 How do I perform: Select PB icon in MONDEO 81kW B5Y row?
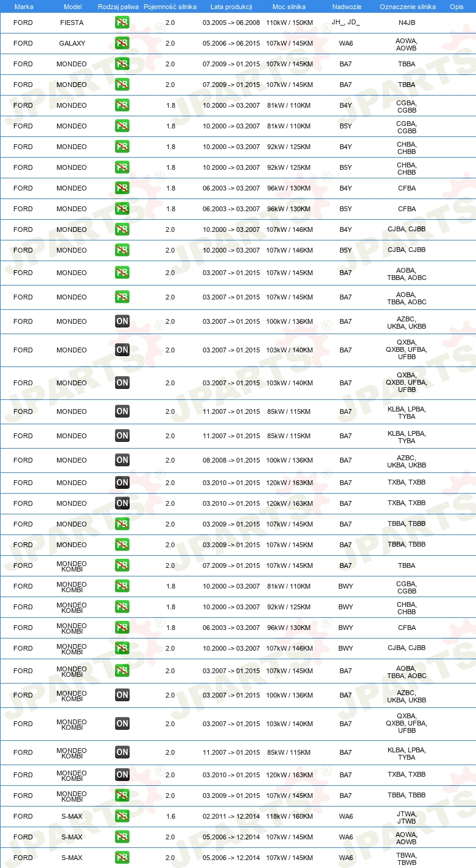[122, 126]
